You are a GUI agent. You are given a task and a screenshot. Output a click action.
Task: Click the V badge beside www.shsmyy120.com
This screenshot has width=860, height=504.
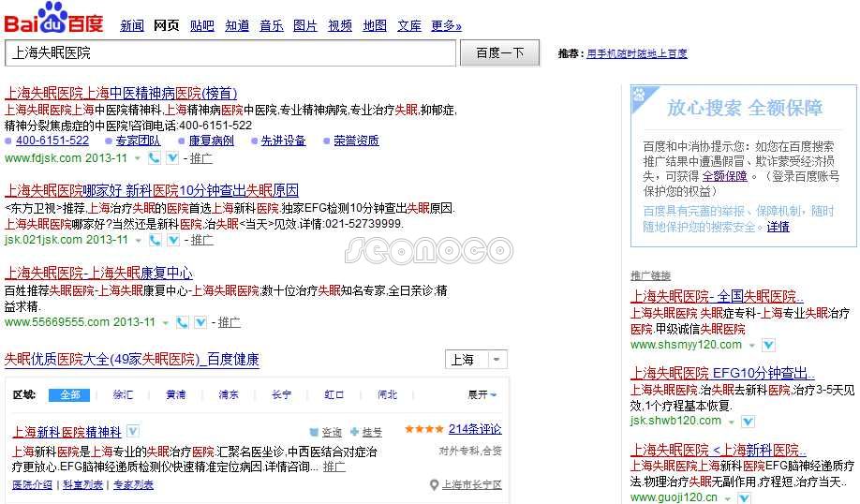768,345
